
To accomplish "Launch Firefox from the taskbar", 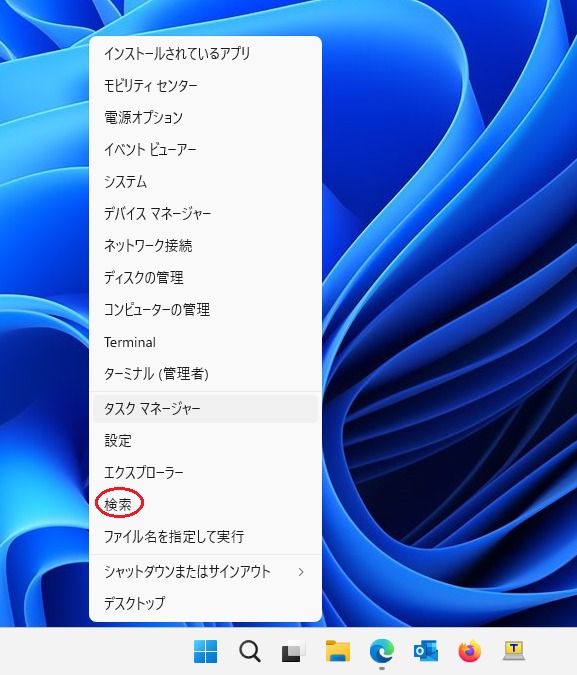I will pyautogui.click(x=469, y=651).
